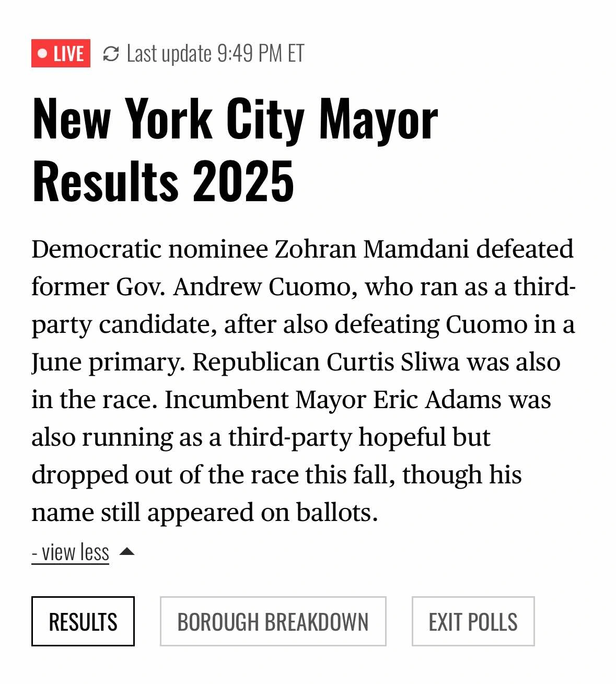Collapse the summary using the up-arrow triangle
The height and width of the screenshot is (684, 616).
(127, 552)
